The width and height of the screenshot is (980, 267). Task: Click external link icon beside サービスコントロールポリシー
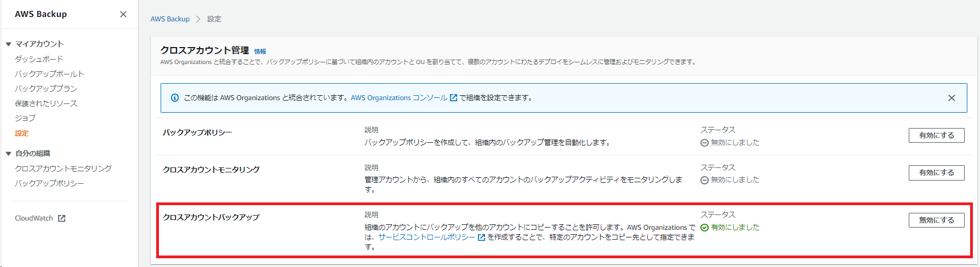coord(481,237)
